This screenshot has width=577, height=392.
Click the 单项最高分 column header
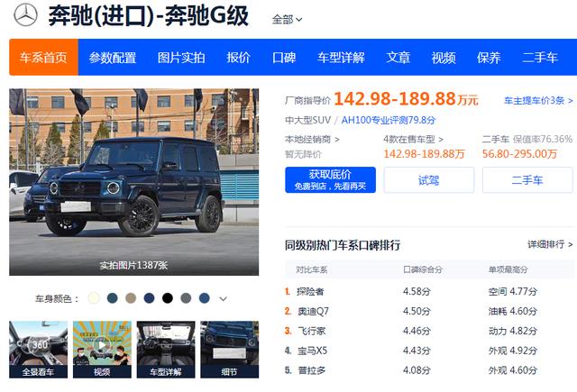tap(508, 269)
